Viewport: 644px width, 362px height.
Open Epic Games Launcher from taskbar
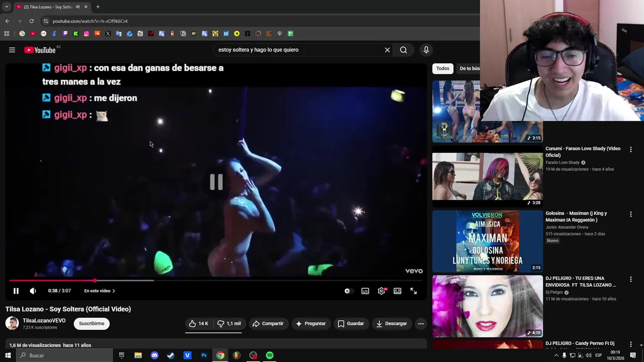[x=122, y=355]
